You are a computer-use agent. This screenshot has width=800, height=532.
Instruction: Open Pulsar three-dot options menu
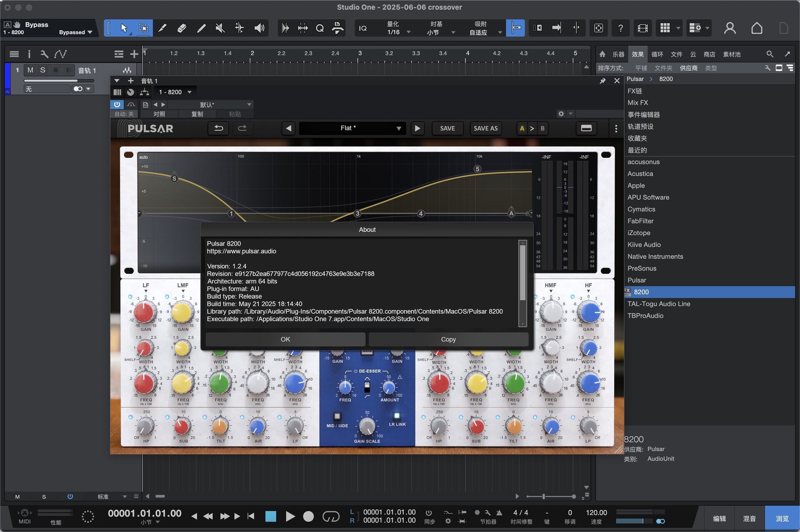(616, 129)
